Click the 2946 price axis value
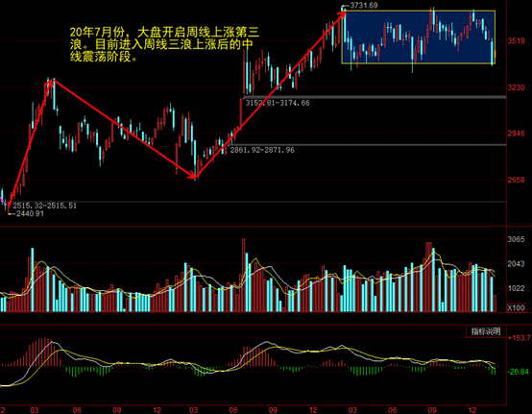Viewport: 532px width, 414px height. (x=516, y=134)
